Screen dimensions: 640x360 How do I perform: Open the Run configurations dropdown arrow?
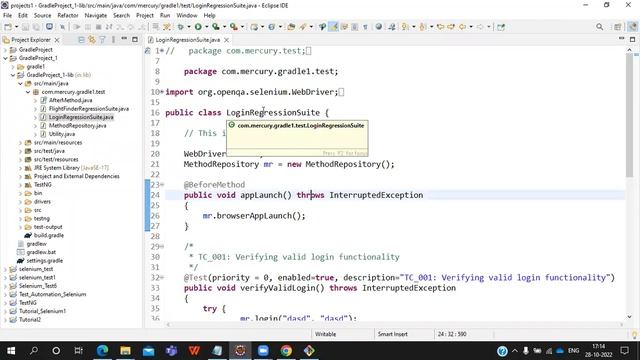[207, 27]
